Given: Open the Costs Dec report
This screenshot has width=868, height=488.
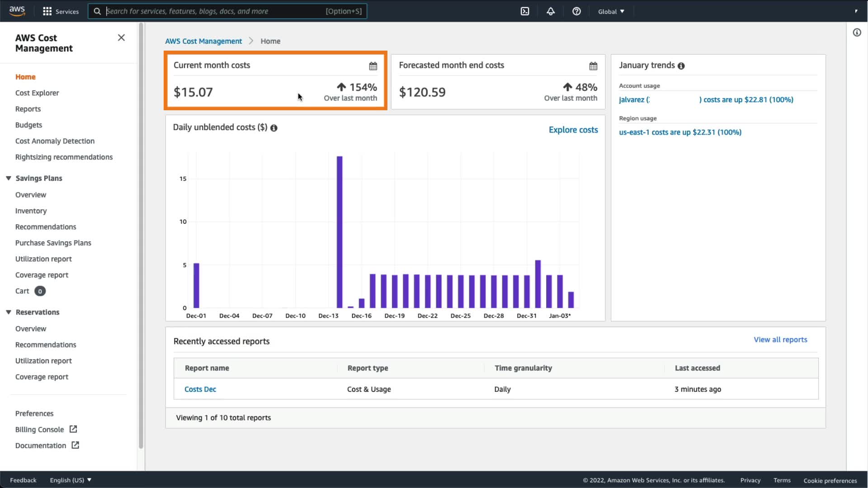Looking at the screenshot, I should coord(200,389).
